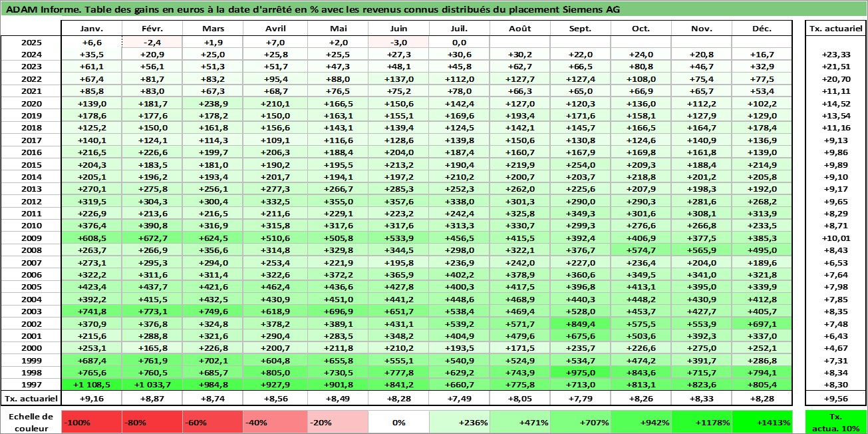Screen dimensions: 868x434
Task: Click the 'Août' column header
Action: 520,29
